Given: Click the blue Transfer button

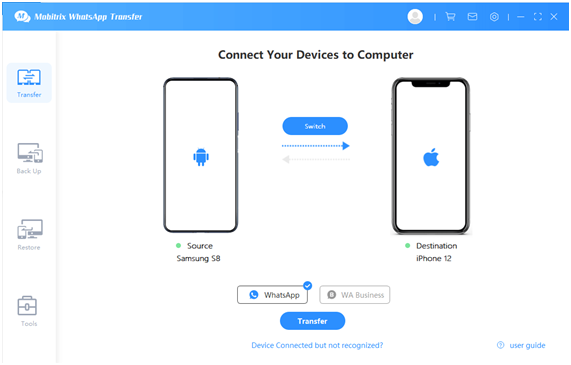Looking at the screenshot, I should click(312, 321).
